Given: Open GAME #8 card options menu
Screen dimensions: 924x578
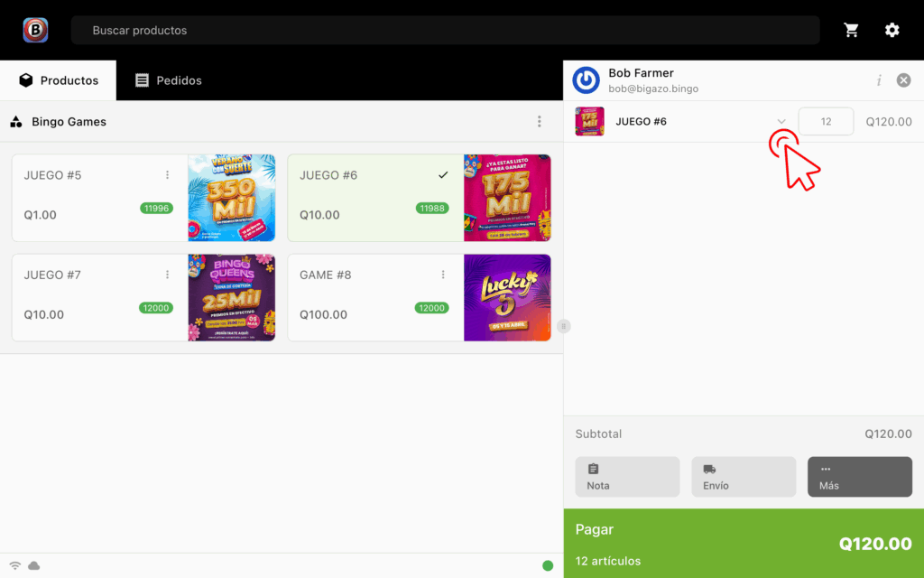Looking at the screenshot, I should tap(443, 275).
